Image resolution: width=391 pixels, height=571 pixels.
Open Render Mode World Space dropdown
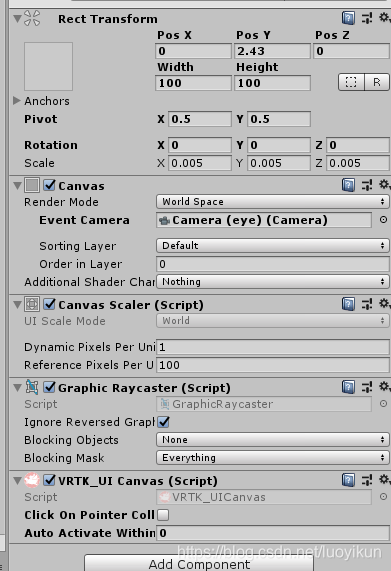[x=273, y=202]
